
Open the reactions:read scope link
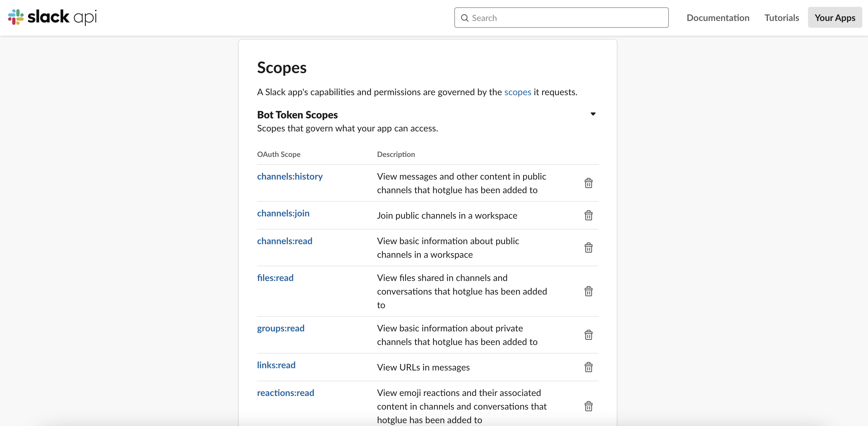(285, 393)
